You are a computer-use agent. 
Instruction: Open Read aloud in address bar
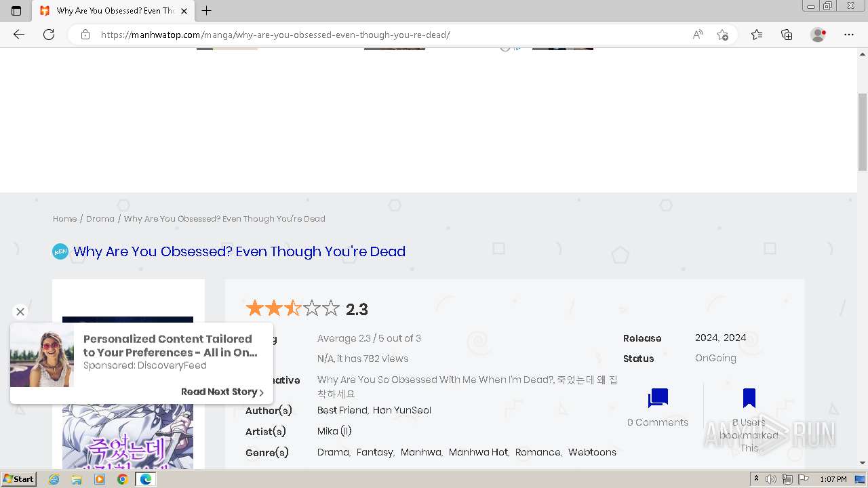[698, 35]
